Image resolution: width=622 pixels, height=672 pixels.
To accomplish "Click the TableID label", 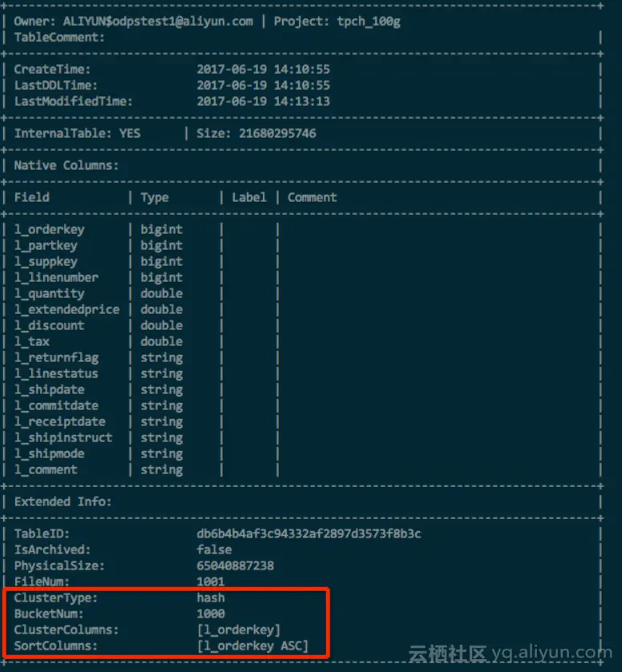I will pos(42,533).
